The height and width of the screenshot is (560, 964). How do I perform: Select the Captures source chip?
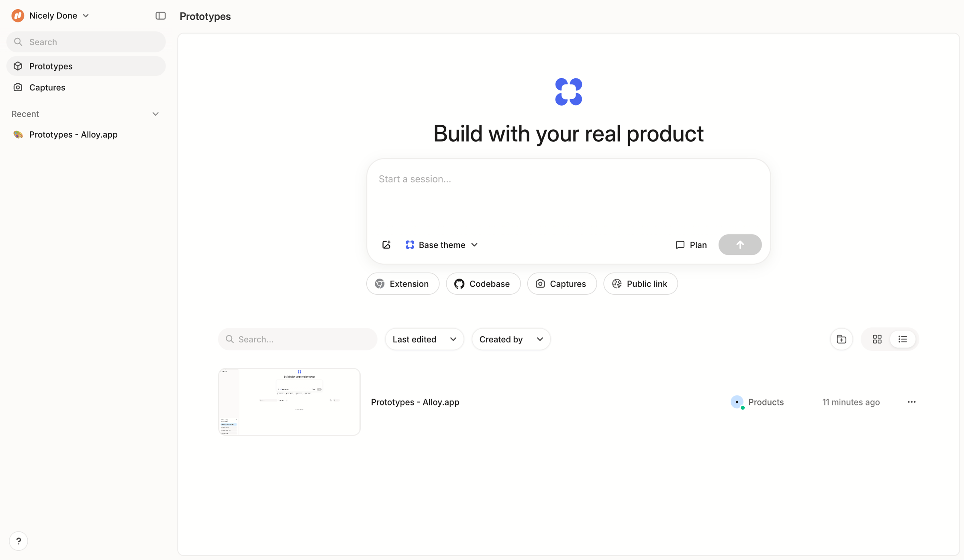(x=562, y=284)
